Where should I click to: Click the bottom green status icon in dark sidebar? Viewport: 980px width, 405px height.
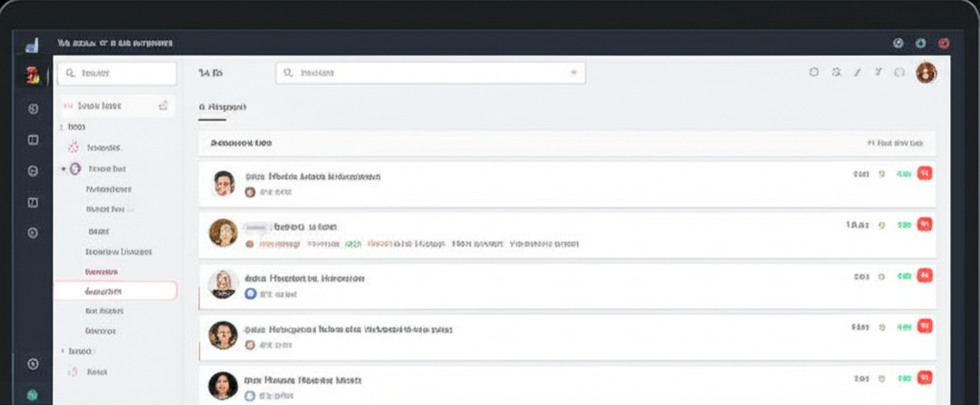(33, 394)
